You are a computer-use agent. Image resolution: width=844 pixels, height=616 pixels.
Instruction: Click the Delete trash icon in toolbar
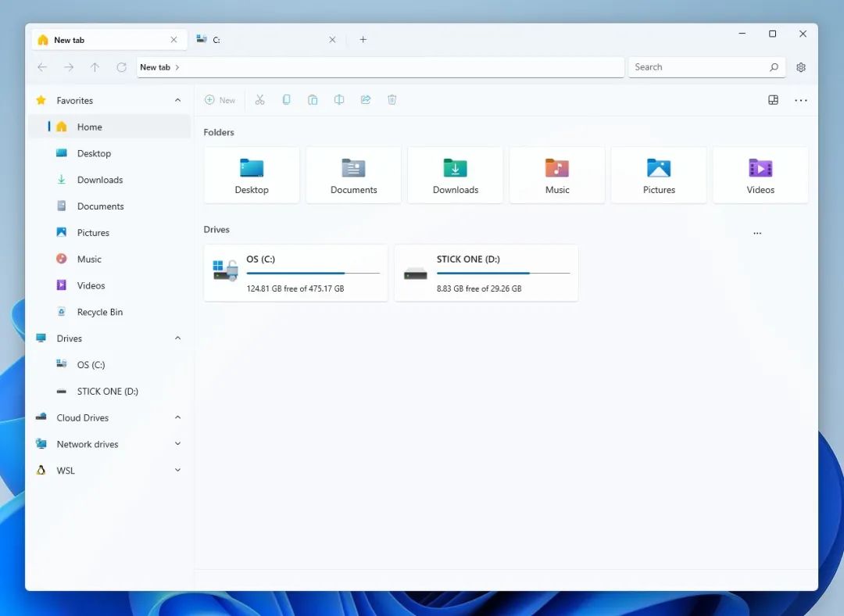point(392,100)
